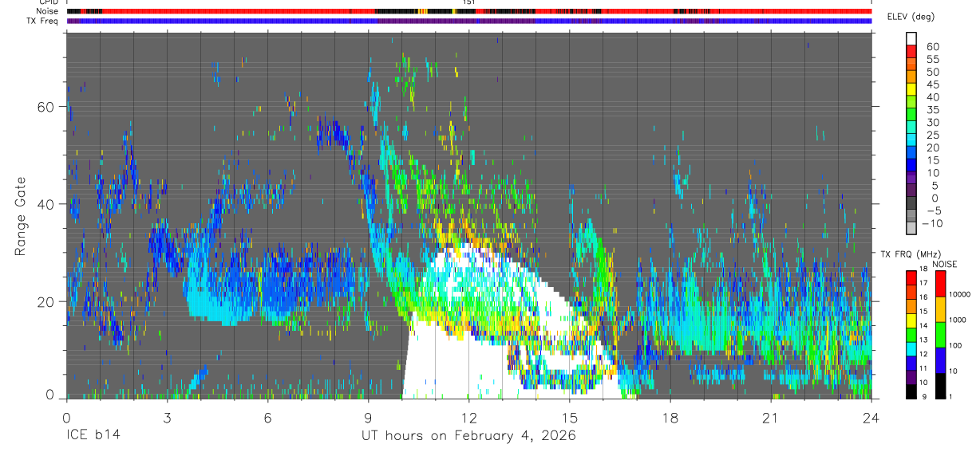Click the '12' tick label on UT hours axis
This screenshot has height=452, width=980.
click(x=469, y=418)
